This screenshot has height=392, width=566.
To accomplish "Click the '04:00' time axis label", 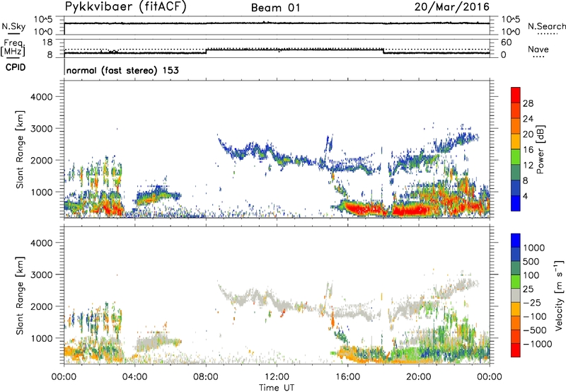I will click(x=134, y=377).
